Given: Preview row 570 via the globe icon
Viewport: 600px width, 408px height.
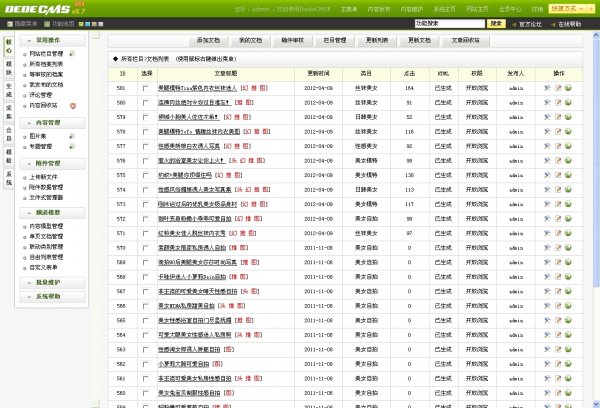Looking at the screenshot, I should pyautogui.click(x=568, y=248).
